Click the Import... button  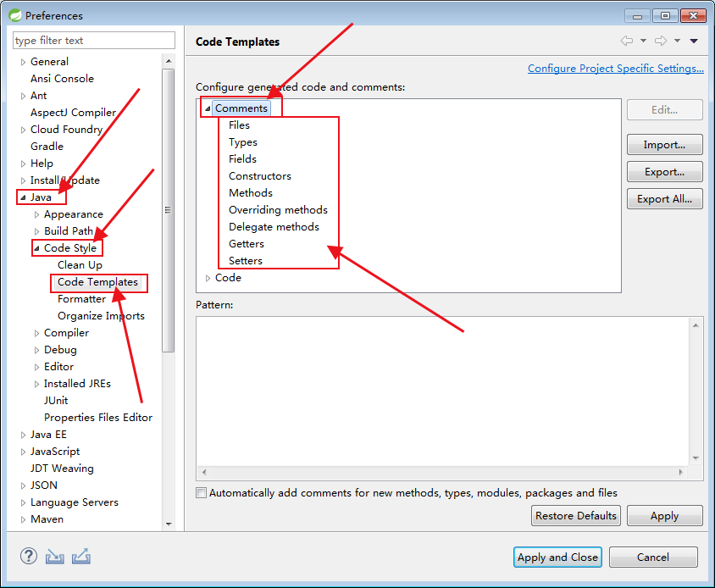pyautogui.click(x=664, y=145)
